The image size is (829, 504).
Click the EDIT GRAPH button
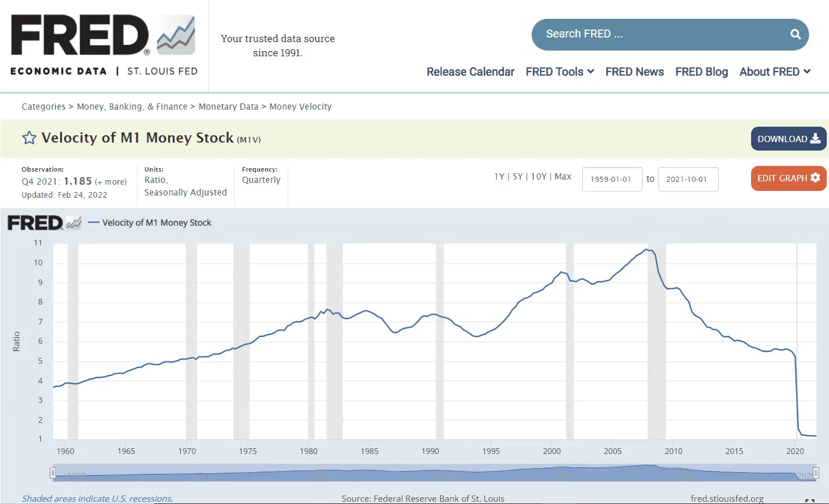[789, 178]
